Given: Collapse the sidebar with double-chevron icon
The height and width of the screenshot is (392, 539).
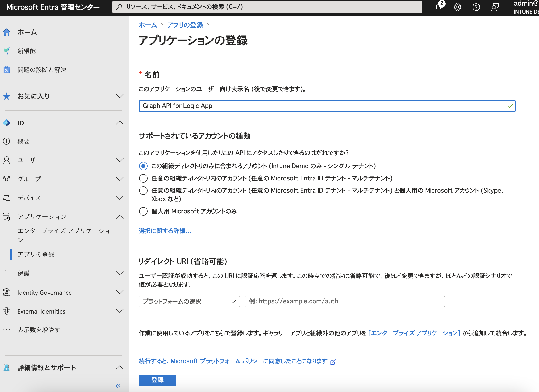Looking at the screenshot, I should (x=118, y=386).
